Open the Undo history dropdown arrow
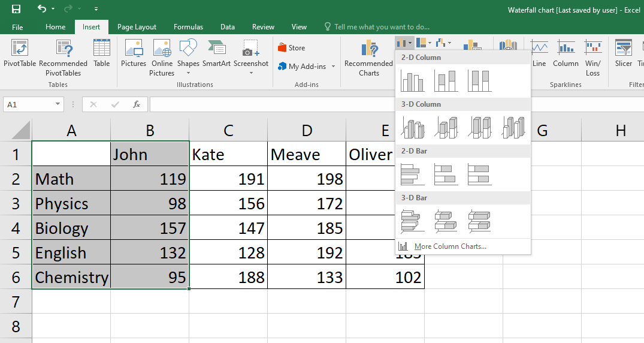The width and height of the screenshot is (644, 343). click(53, 9)
